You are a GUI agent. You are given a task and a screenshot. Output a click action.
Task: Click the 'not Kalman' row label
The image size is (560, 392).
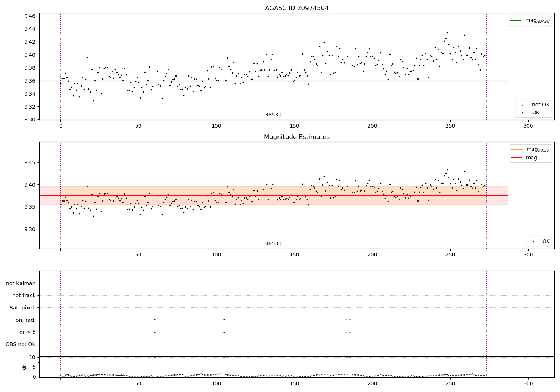21,283
